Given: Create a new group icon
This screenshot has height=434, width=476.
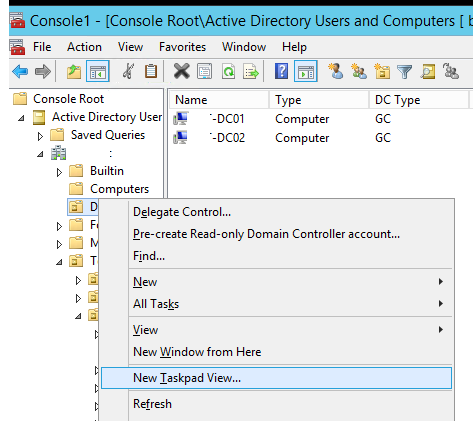Looking at the screenshot, I should click(359, 71).
